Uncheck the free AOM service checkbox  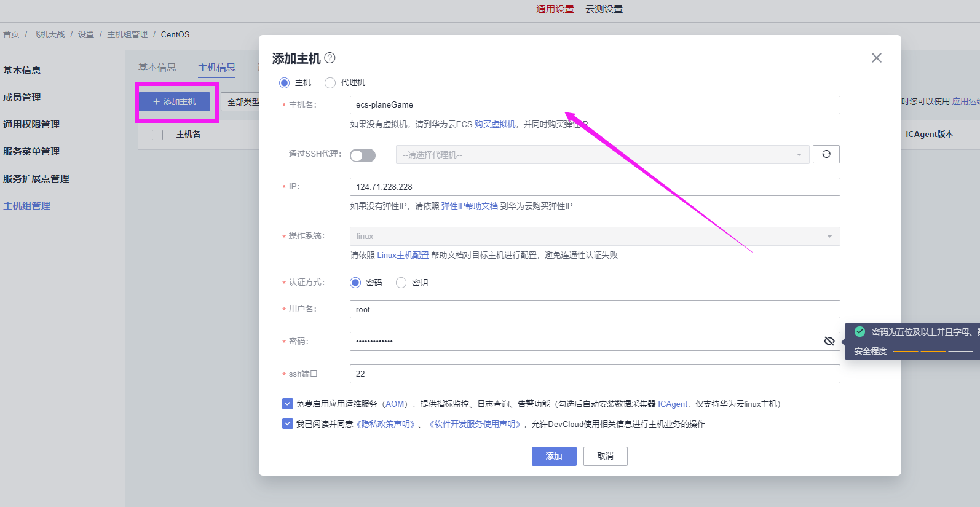[x=288, y=404]
